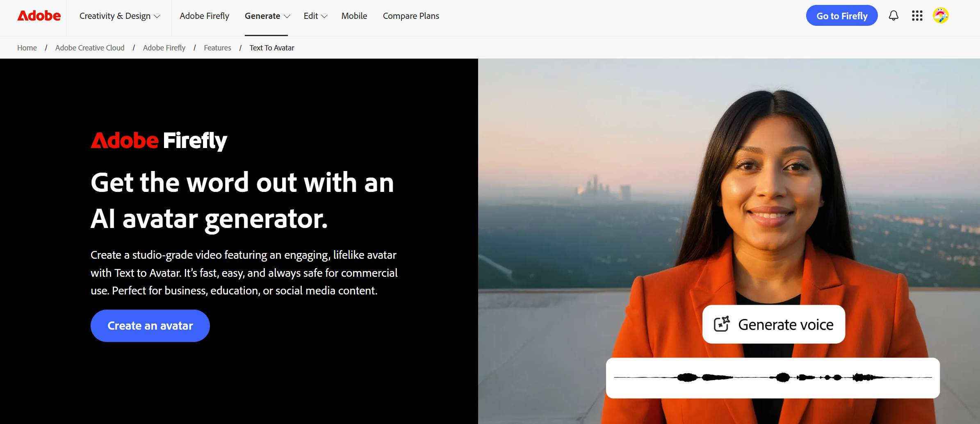This screenshot has height=424, width=980.
Task: Expand the Edit dropdown
Action: (x=315, y=16)
